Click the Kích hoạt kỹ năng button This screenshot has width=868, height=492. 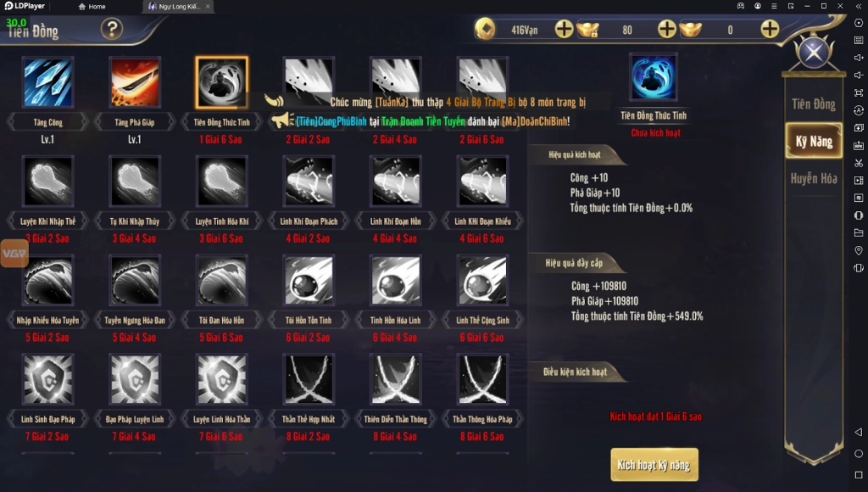pos(654,465)
